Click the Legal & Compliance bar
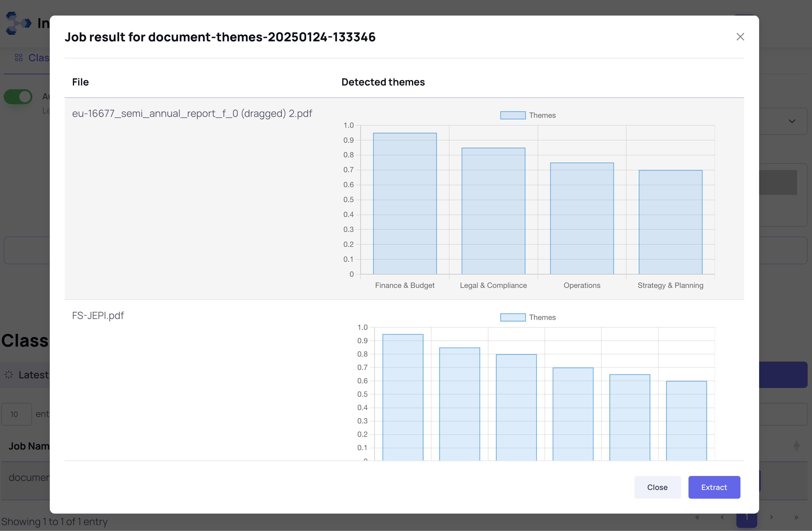Viewport: 812px width, 531px height. tap(493, 211)
